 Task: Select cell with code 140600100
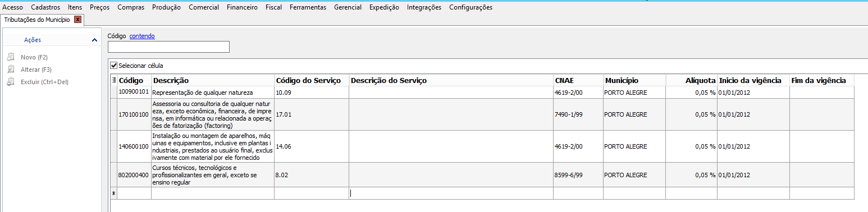134,146
